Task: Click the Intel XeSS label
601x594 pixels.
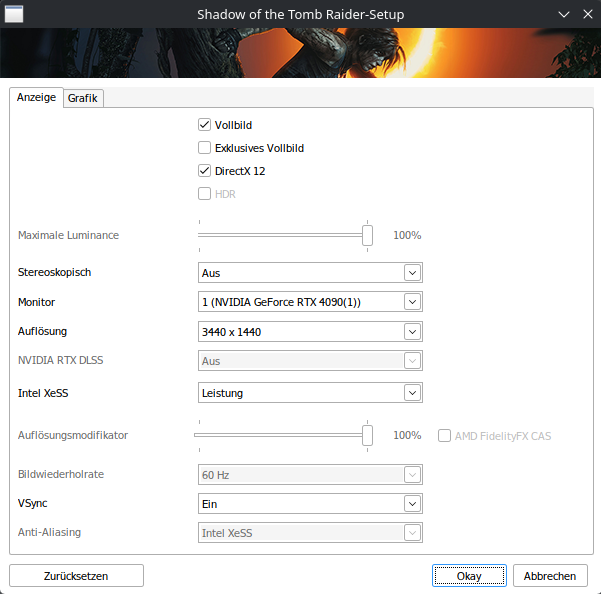Action: click(43, 393)
